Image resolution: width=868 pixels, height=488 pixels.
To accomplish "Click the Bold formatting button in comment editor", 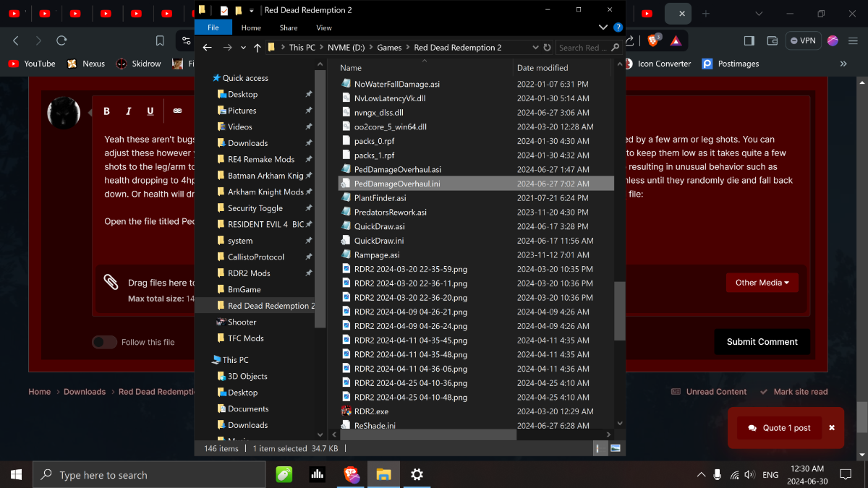I will (x=106, y=111).
